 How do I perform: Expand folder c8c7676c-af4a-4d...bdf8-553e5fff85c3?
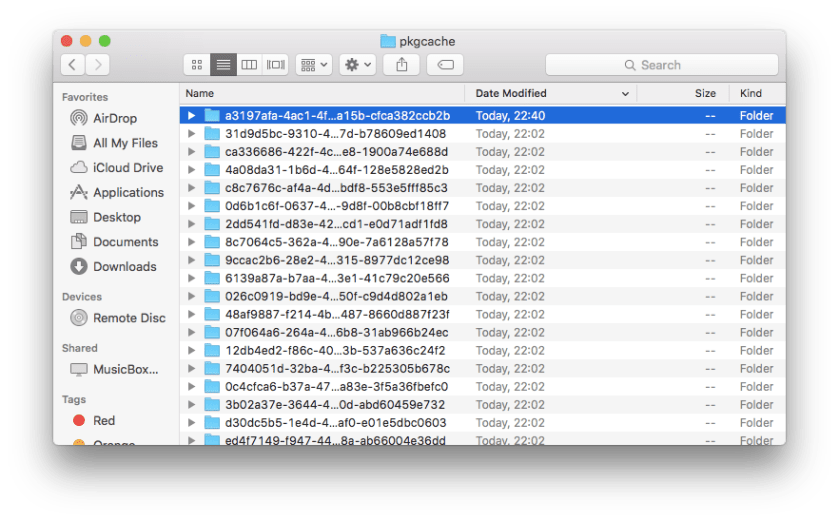click(192, 188)
